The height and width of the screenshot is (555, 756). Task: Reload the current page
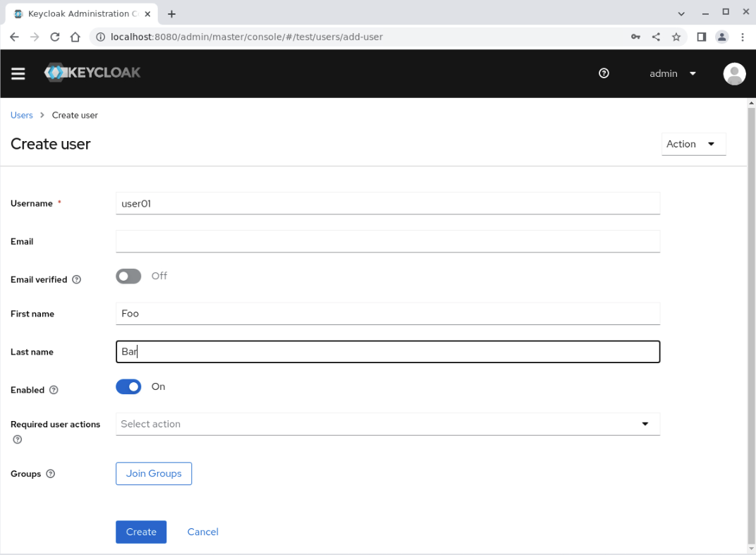pos(55,37)
